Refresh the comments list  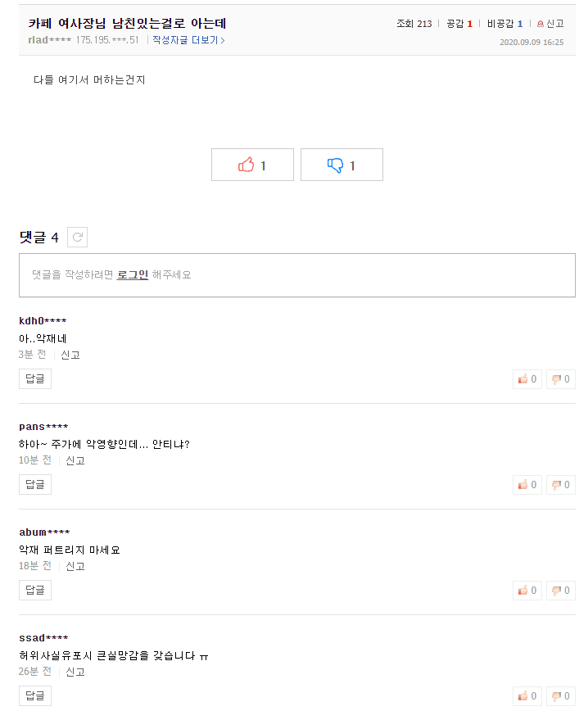[x=78, y=238]
